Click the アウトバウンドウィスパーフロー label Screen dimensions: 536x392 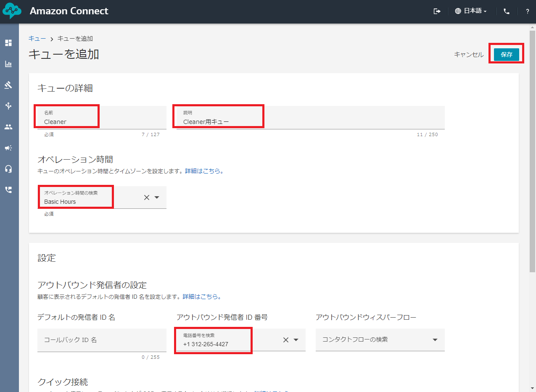point(366,317)
